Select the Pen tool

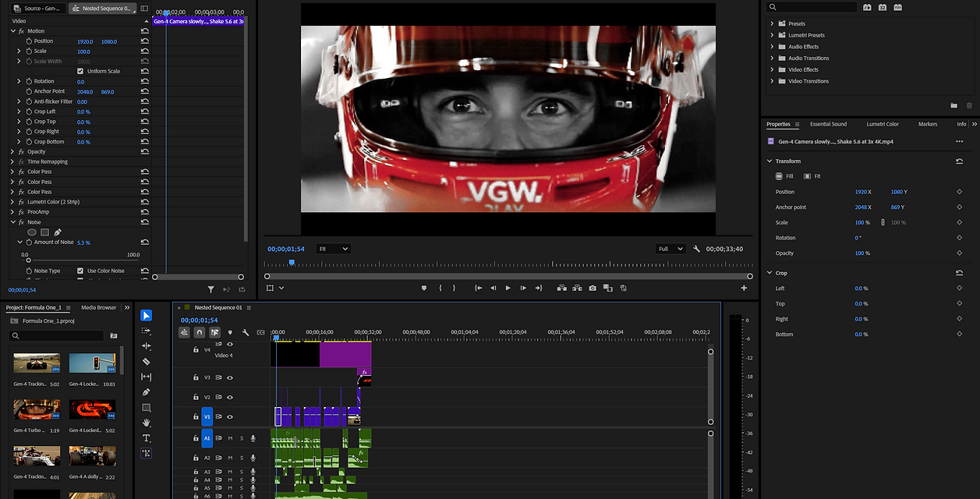pos(147,392)
